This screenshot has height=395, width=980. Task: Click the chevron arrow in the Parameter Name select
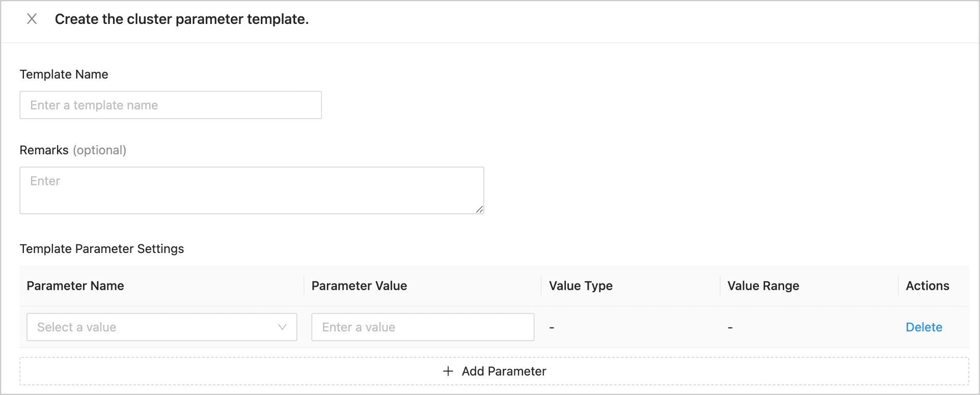click(282, 327)
